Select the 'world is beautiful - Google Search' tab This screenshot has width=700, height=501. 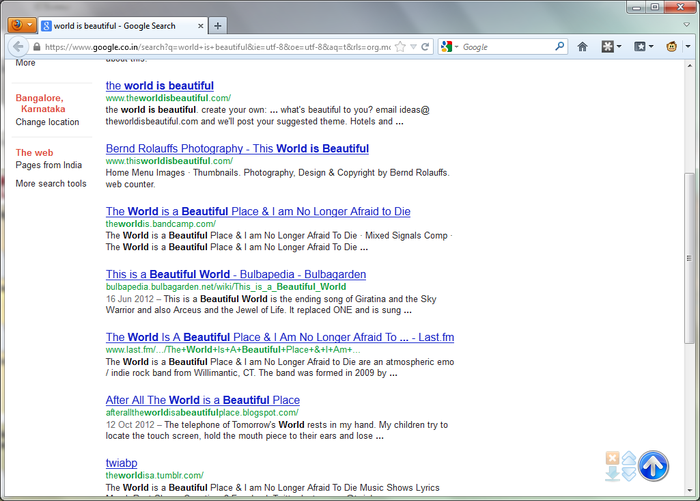(123, 26)
